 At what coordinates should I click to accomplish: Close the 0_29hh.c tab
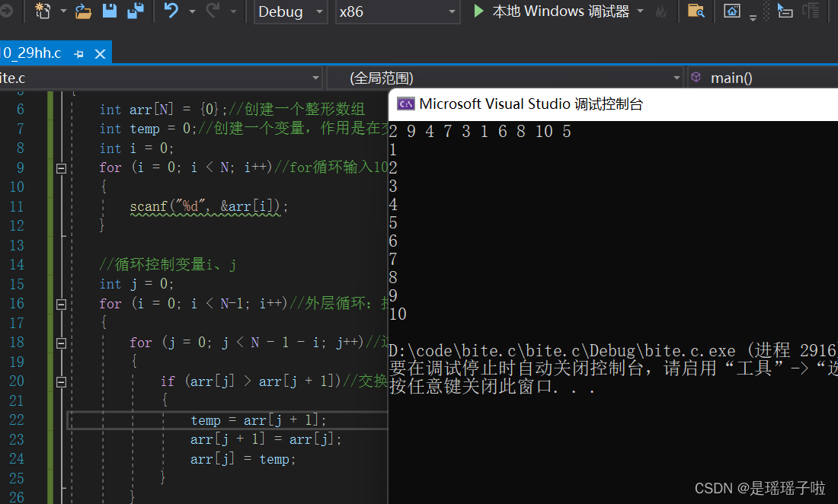tap(100, 54)
